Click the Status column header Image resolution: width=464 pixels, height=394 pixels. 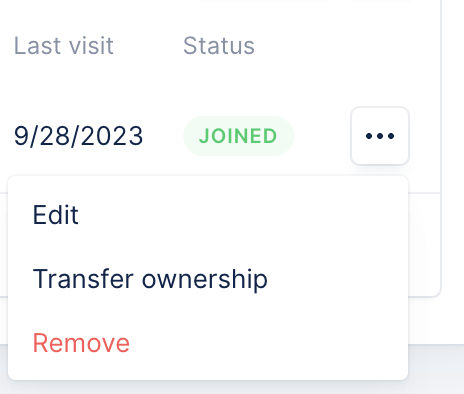[219, 46]
